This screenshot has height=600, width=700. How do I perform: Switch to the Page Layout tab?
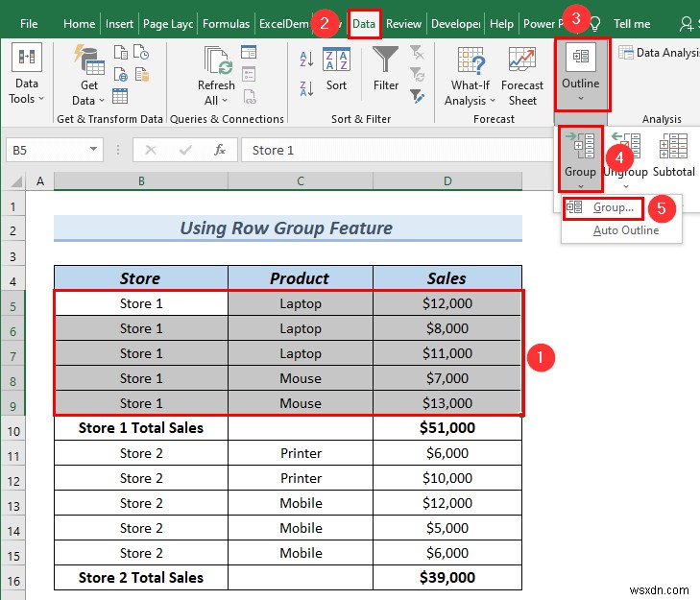[x=168, y=24]
